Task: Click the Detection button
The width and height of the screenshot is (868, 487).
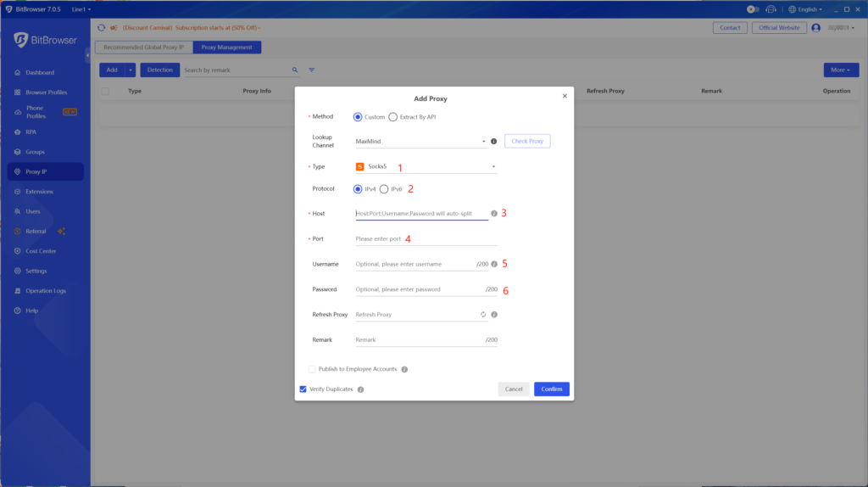Action: [160, 70]
